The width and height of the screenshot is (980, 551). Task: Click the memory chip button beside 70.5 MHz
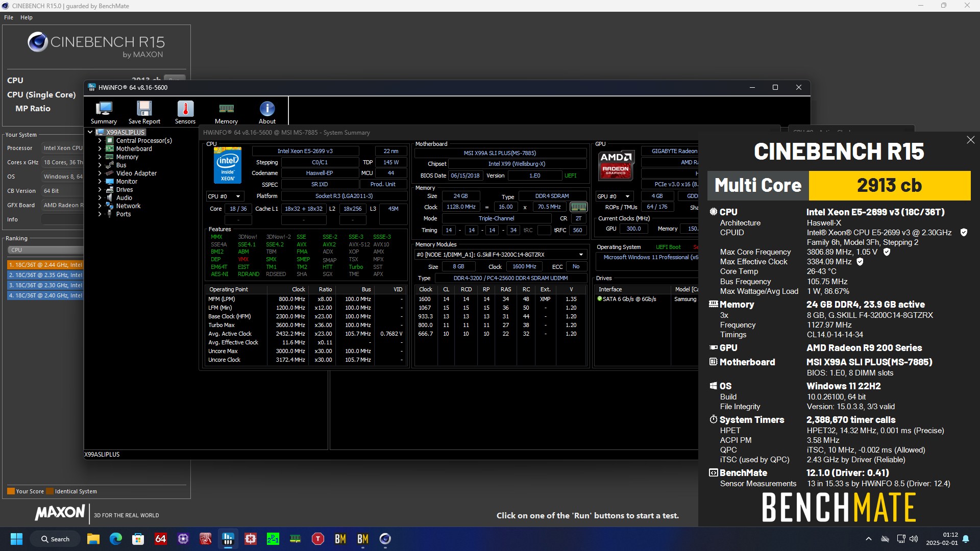578,207
